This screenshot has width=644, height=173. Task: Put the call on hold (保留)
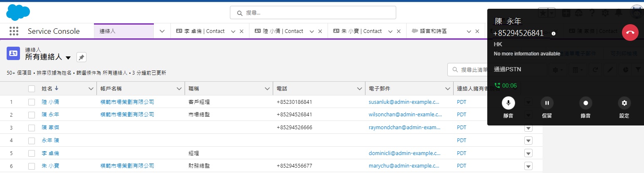click(547, 103)
